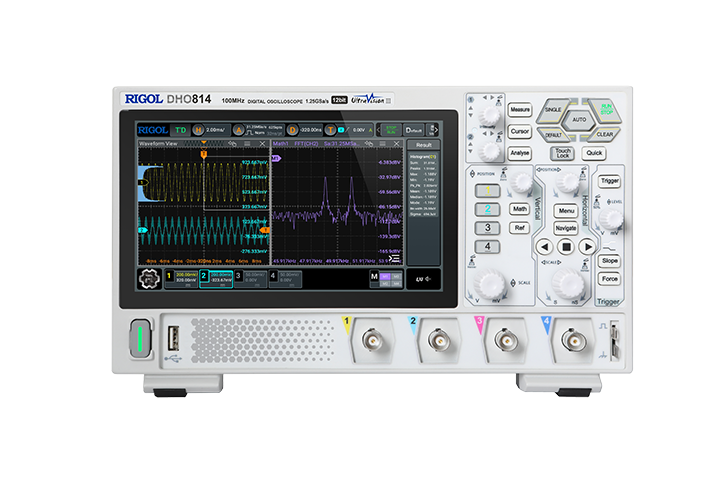Open the gear function navigation menu on screen
The image size is (720, 480).
tap(149, 278)
